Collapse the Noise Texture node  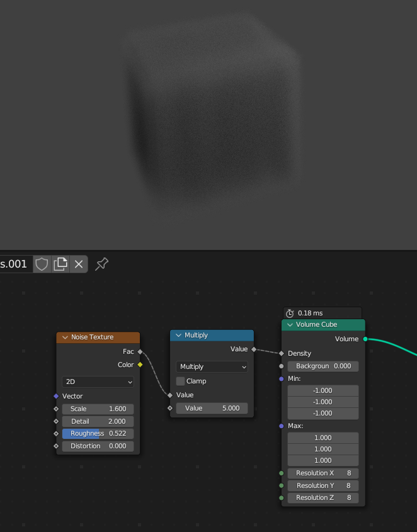[65, 337]
